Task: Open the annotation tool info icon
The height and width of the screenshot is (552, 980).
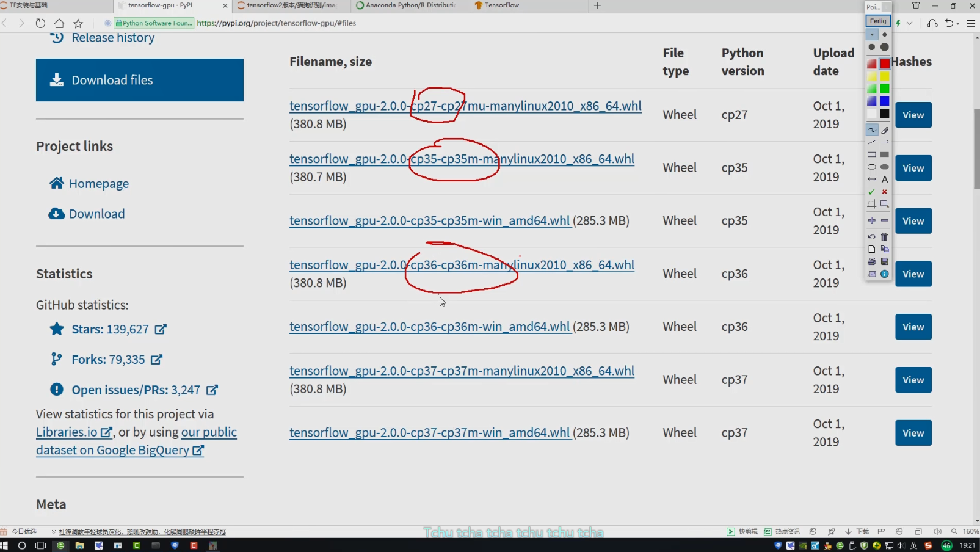Action: point(885,274)
